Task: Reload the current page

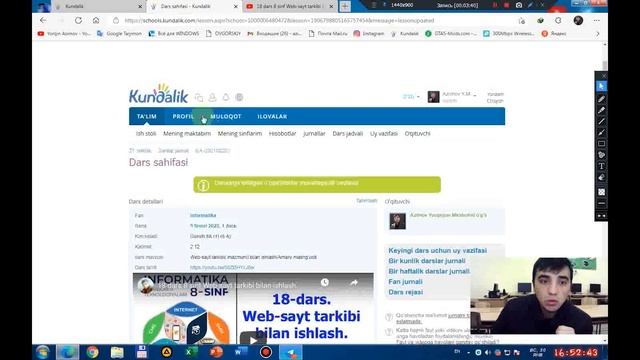Action: (x=78, y=20)
